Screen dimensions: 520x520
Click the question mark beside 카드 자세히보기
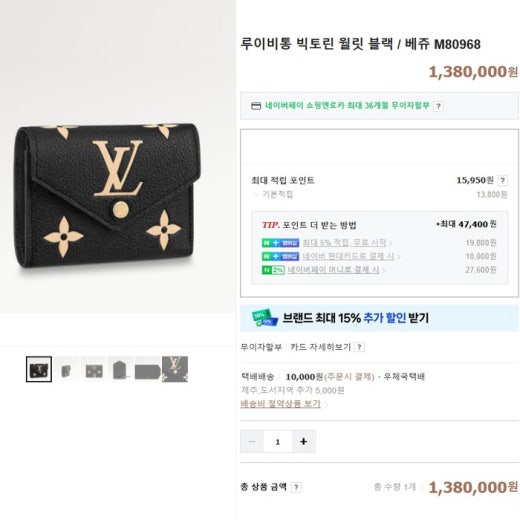pos(359,347)
